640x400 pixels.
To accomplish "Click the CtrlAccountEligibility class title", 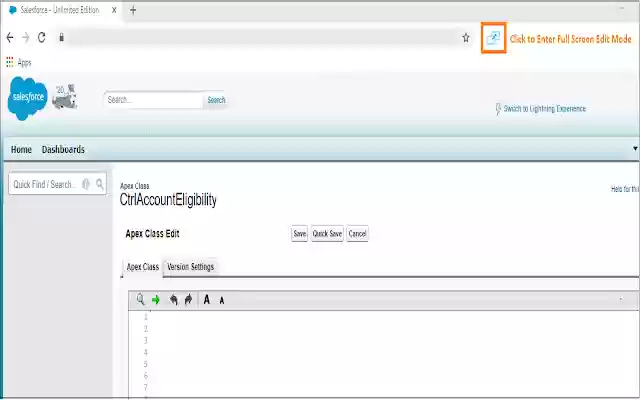I will coord(168,200).
